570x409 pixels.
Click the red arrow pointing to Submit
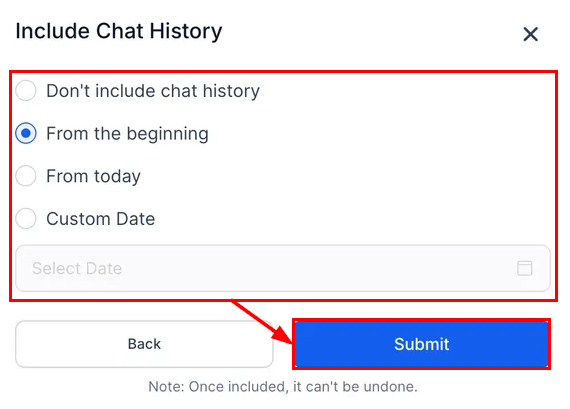click(x=262, y=321)
